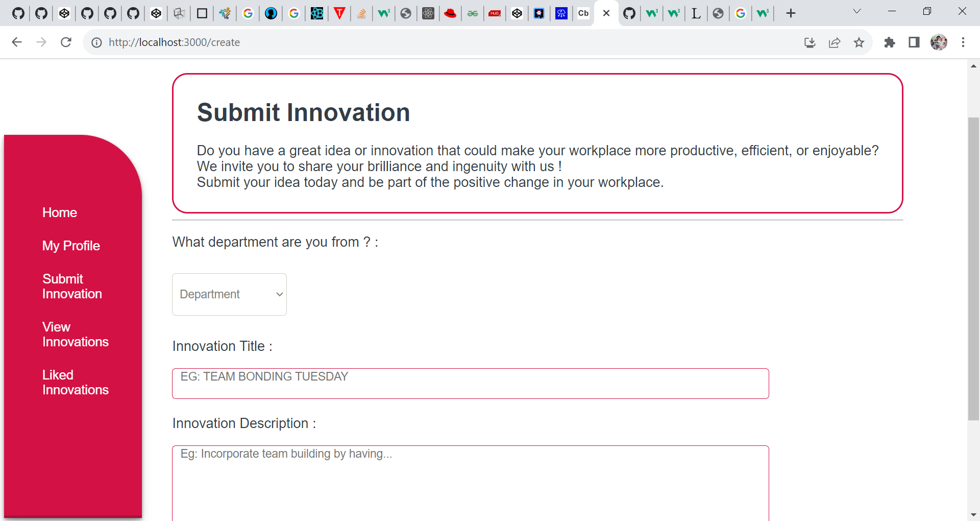Viewport: 980px width, 521px height.
Task: Click the install app icon in address bar
Action: [810, 42]
